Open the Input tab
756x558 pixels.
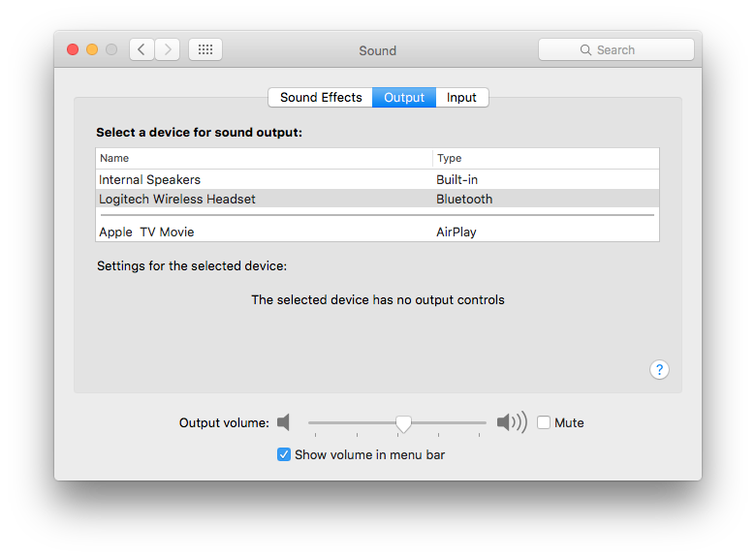coord(461,98)
